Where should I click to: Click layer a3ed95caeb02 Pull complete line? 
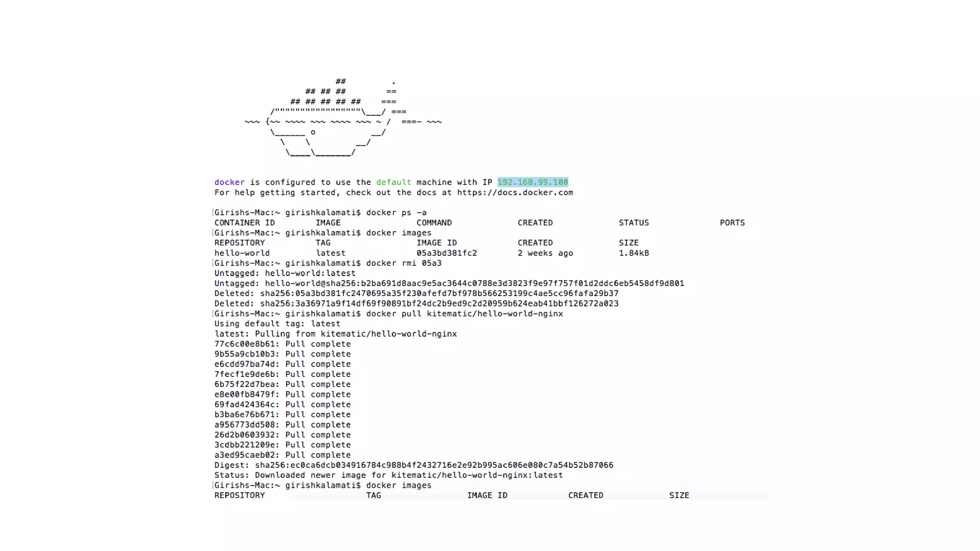(x=282, y=455)
